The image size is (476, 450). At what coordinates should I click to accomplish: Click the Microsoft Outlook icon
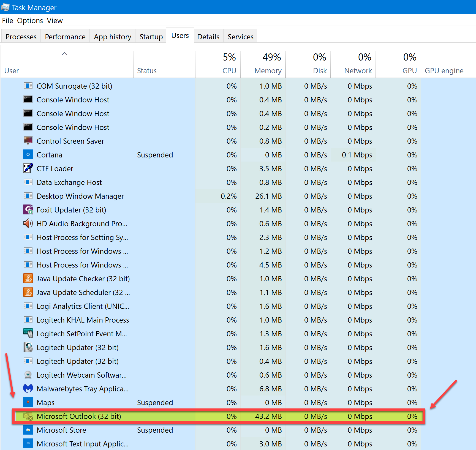coord(28,416)
